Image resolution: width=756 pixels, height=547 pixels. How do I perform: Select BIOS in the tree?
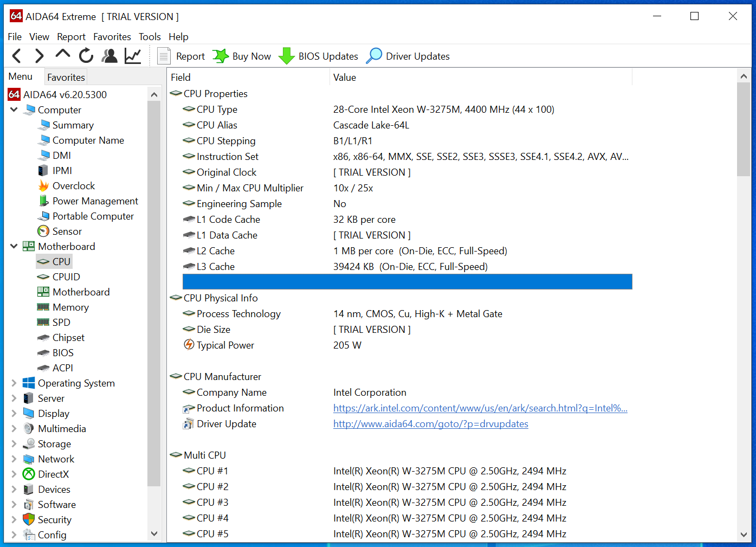tap(55, 352)
